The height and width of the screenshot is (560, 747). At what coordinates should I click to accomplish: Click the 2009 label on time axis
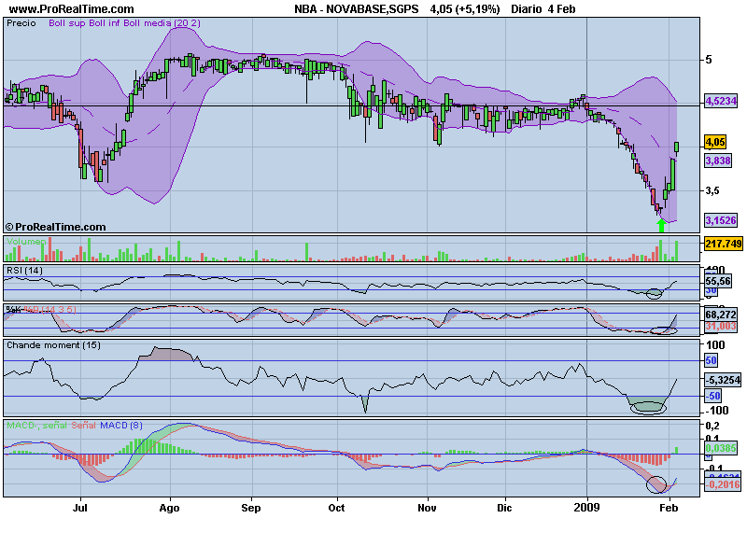[x=587, y=508]
